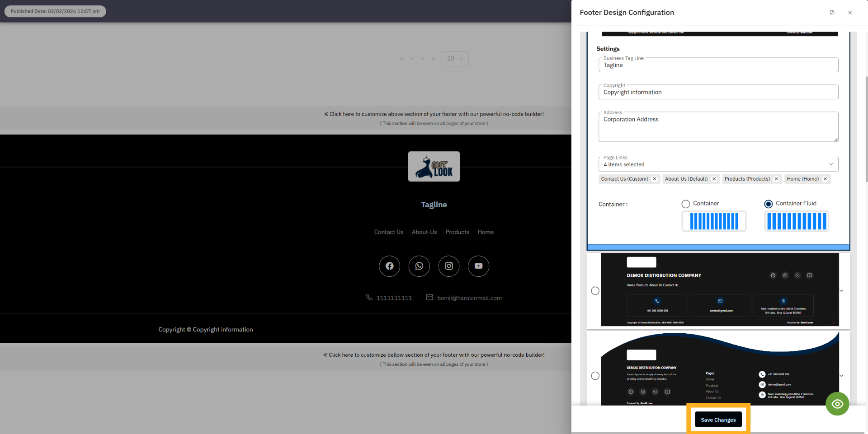Click the Facebook social icon
Screen dimensions: 868x434
coord(389,266)
